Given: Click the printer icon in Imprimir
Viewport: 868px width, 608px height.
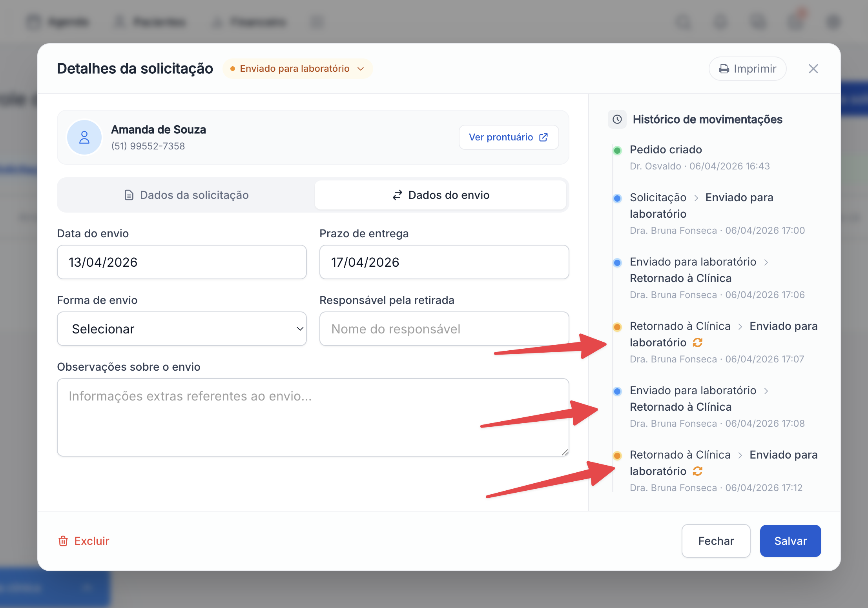Looking at the screenshot, I should (724, 69).
